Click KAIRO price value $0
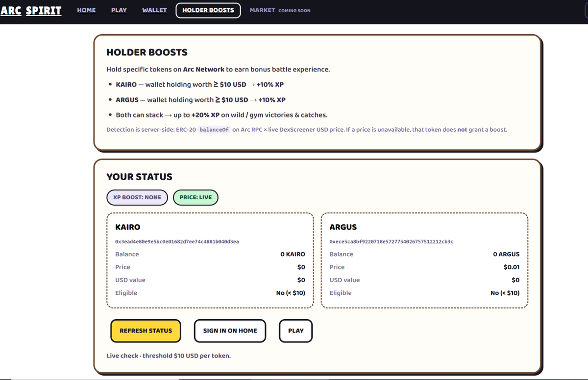Viewport: 588px width, 380px height. pyautogui.click(x=301, y=267)
